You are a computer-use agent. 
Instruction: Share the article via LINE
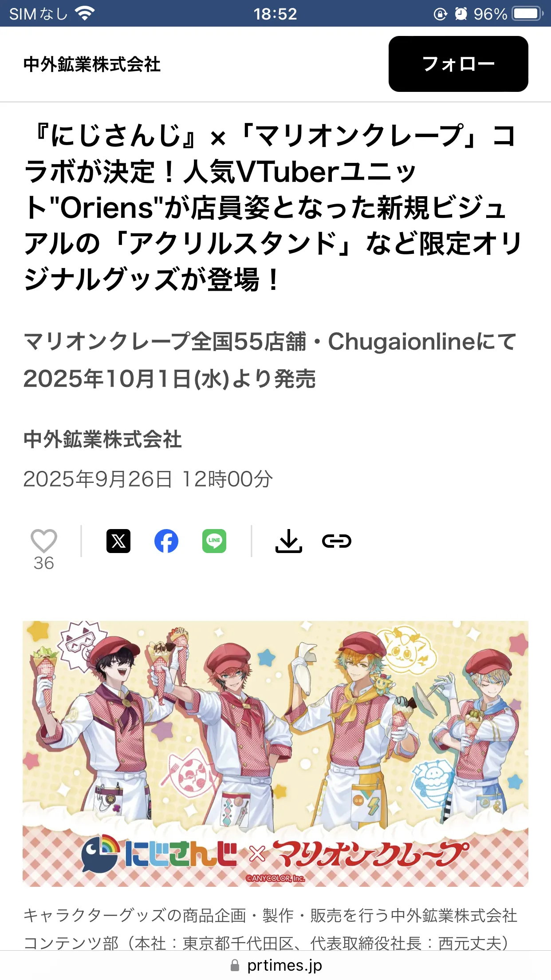[x=214, y=541]
